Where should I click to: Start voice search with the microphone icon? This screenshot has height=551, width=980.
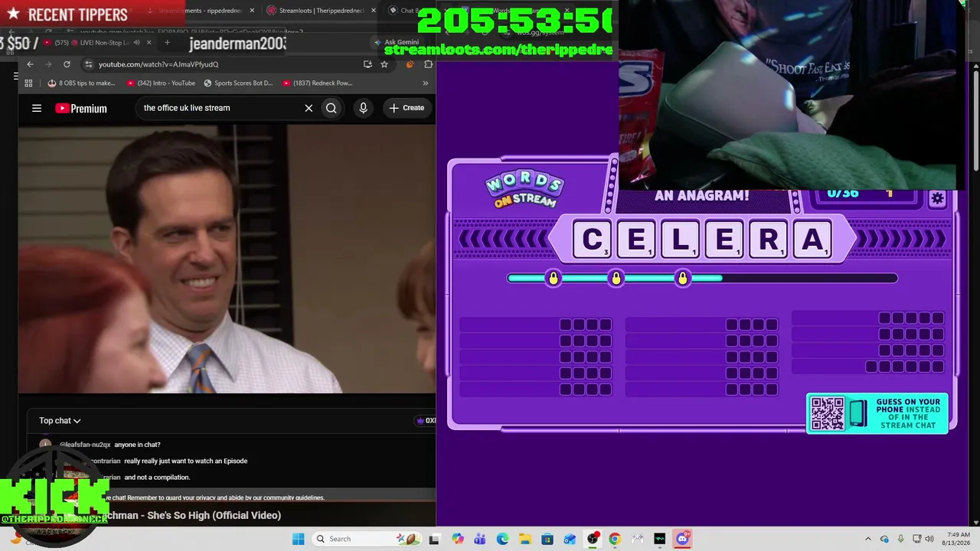pos(364,108)
